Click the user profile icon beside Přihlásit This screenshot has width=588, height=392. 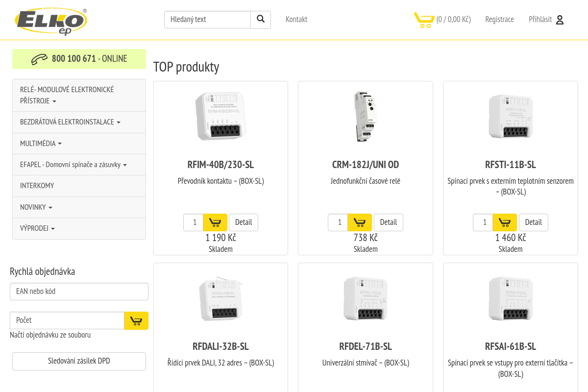pyautogui.click(x=560, y=20)
